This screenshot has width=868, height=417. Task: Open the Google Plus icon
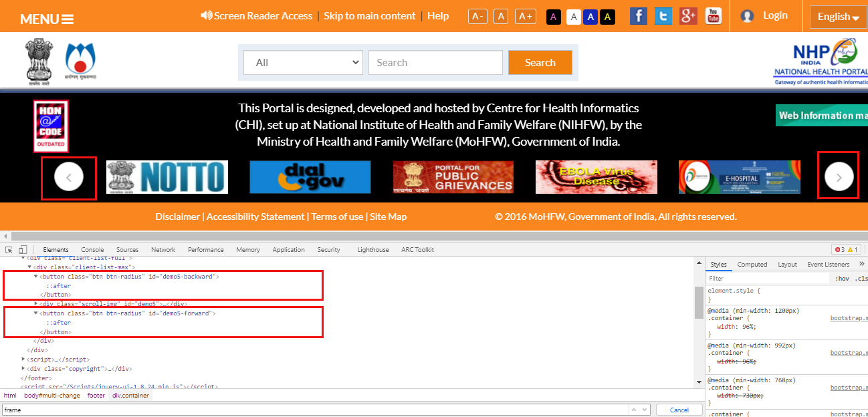pos(688,16)
